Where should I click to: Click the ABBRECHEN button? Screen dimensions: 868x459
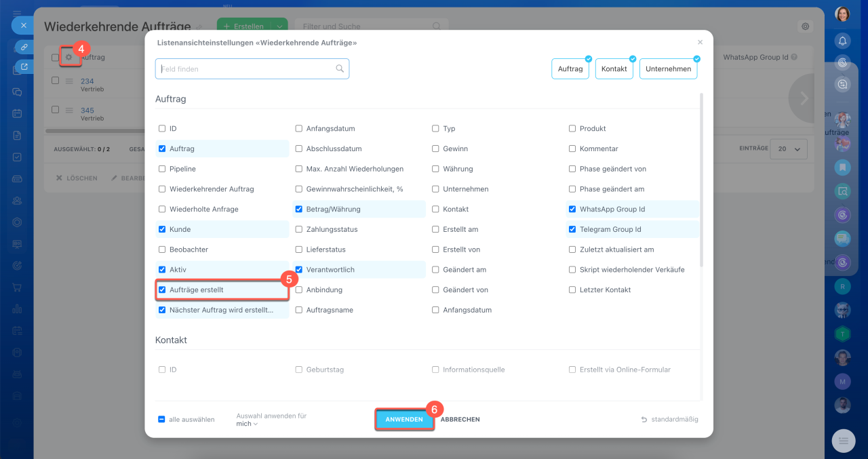460,420
